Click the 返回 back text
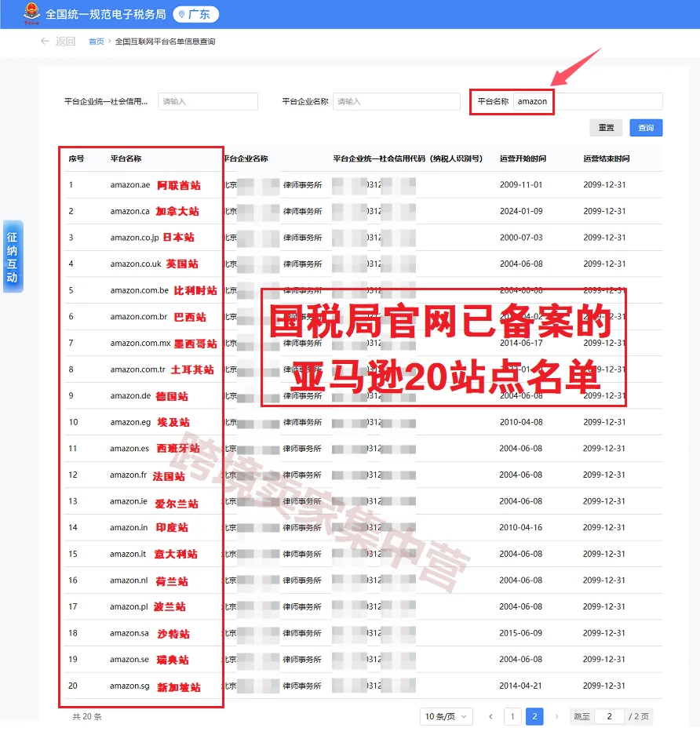Image resolution: width=700 pixels, height=746 pixels. [65, 42]
